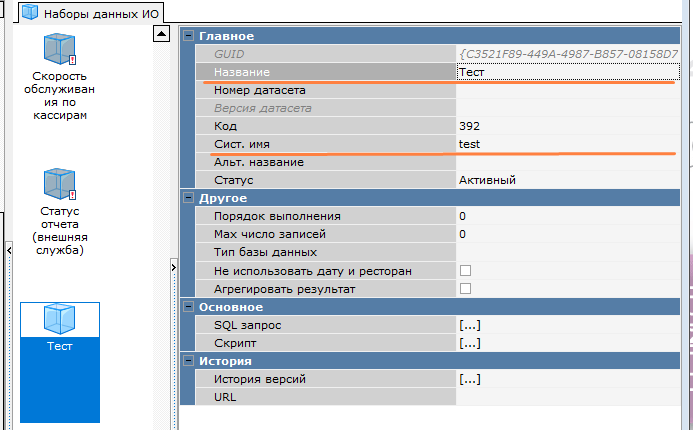This screenshot has height=430, width=693.
Task: Click the Тест dataset cube icon
Action: 59,319
